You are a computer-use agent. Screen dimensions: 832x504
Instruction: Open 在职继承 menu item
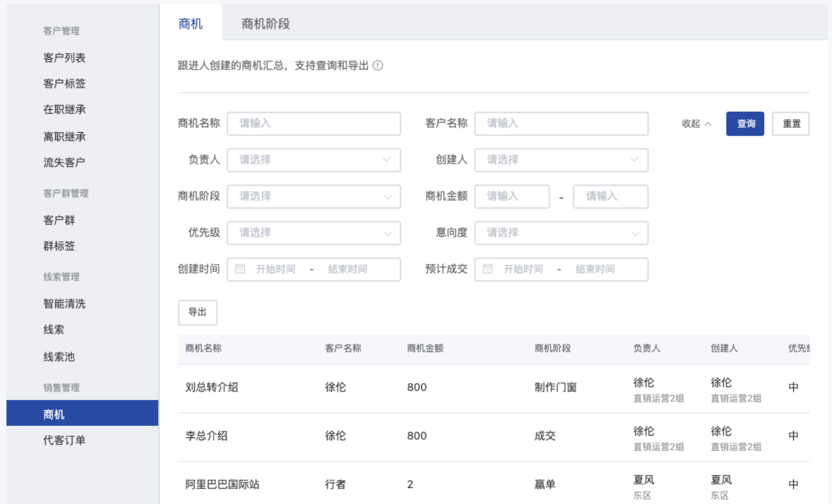[64, 109]
